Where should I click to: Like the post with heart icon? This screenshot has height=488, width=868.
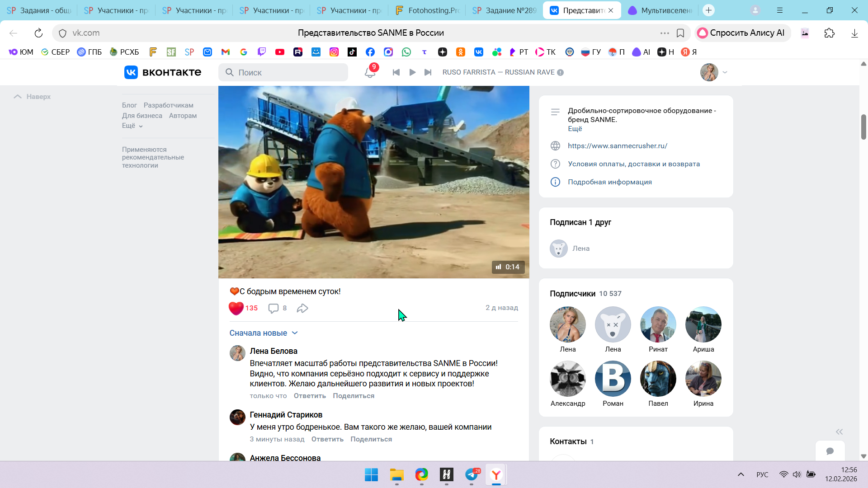236,308
